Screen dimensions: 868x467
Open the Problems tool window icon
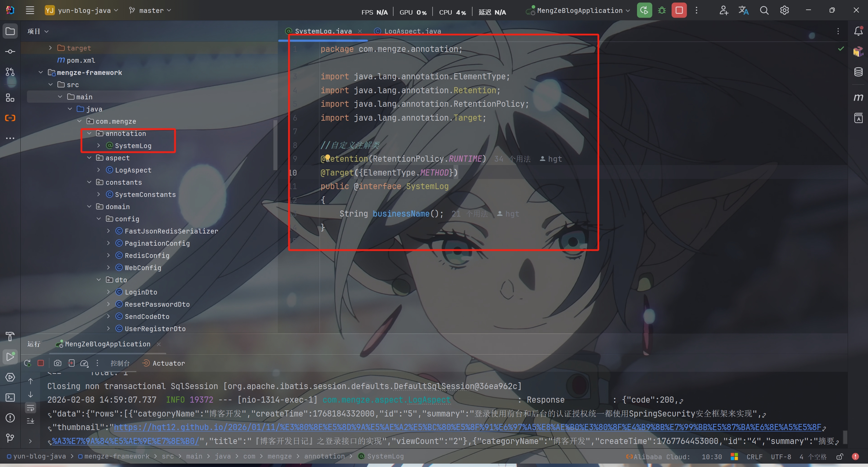(10, 418)
